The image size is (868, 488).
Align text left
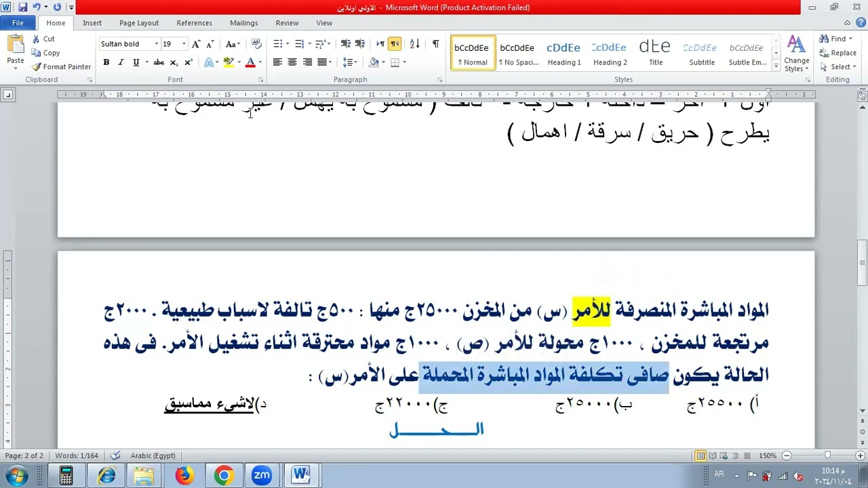(x=277, y=62)
